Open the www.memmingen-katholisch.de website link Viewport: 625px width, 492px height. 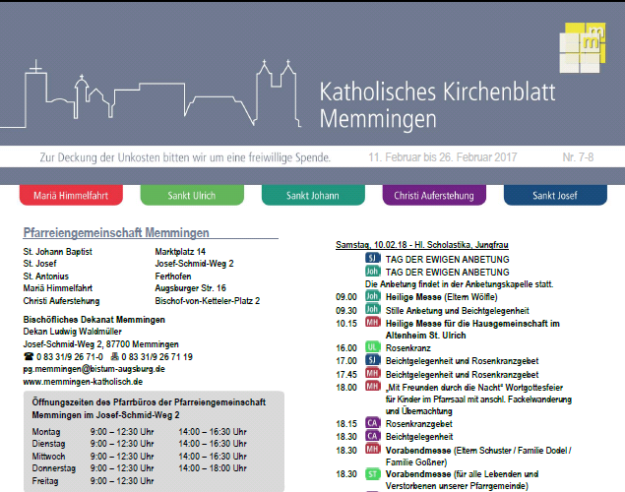tap(83, 382)
